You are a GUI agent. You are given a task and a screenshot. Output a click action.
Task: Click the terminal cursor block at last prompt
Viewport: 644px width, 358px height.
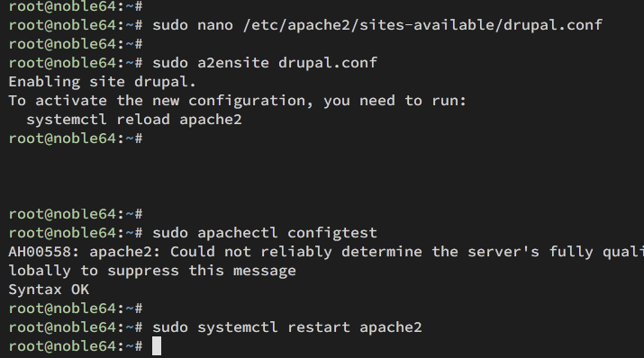tap(157, 346)
